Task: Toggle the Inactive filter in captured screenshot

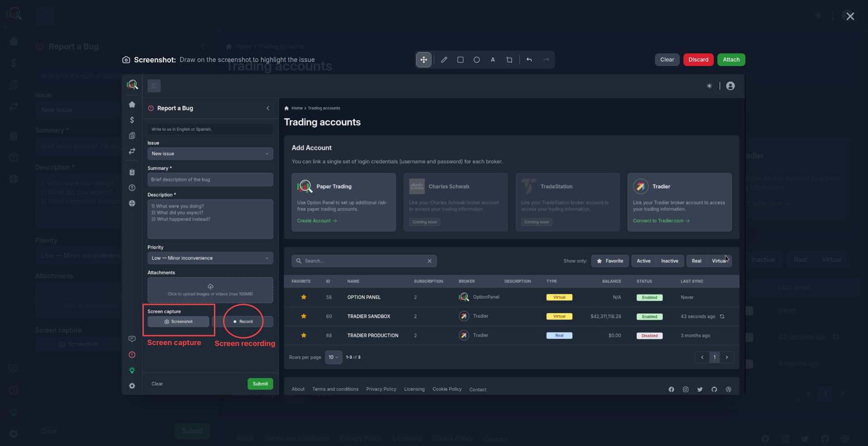Action: coord(669,261)
